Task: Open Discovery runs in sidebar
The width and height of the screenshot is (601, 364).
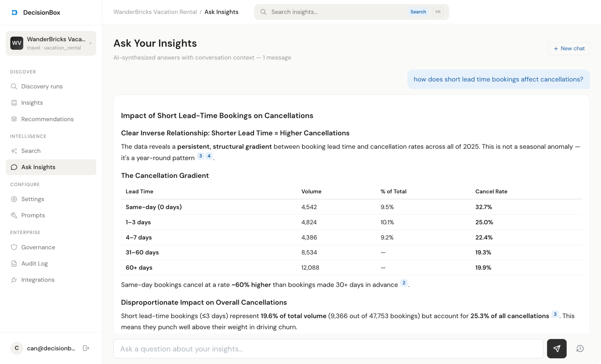Action: (x=42, y=86)
